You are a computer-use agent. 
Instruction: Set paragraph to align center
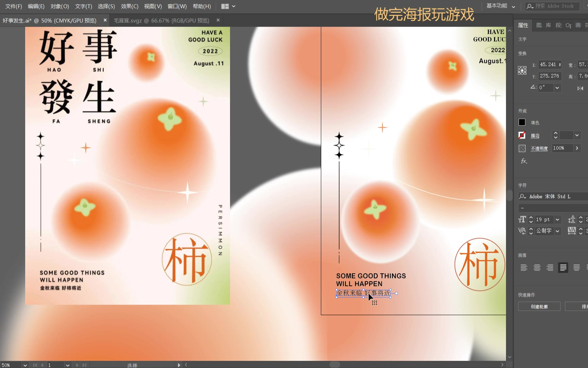[x=537, y=268]
